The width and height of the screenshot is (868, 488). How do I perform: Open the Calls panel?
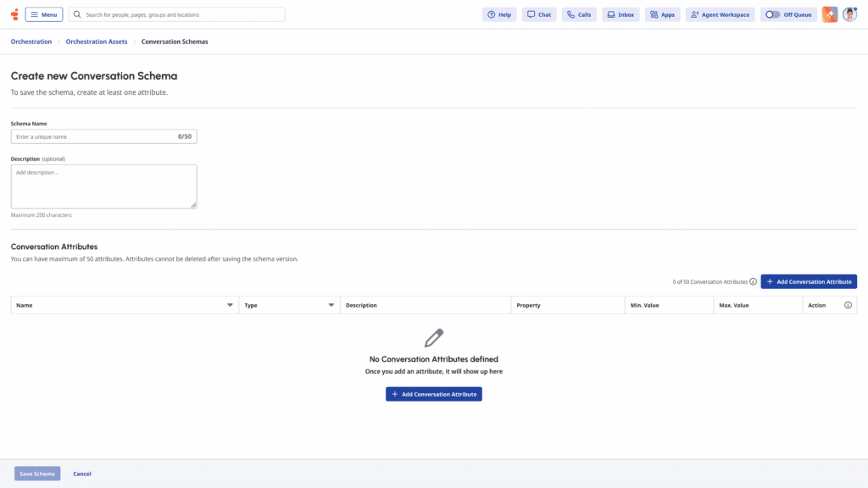[x=579, y=14]
